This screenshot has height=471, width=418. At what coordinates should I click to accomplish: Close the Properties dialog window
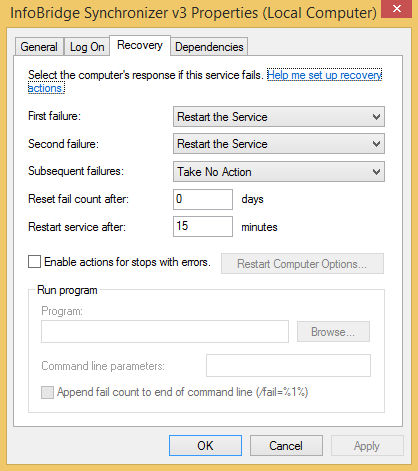(397, 9)
